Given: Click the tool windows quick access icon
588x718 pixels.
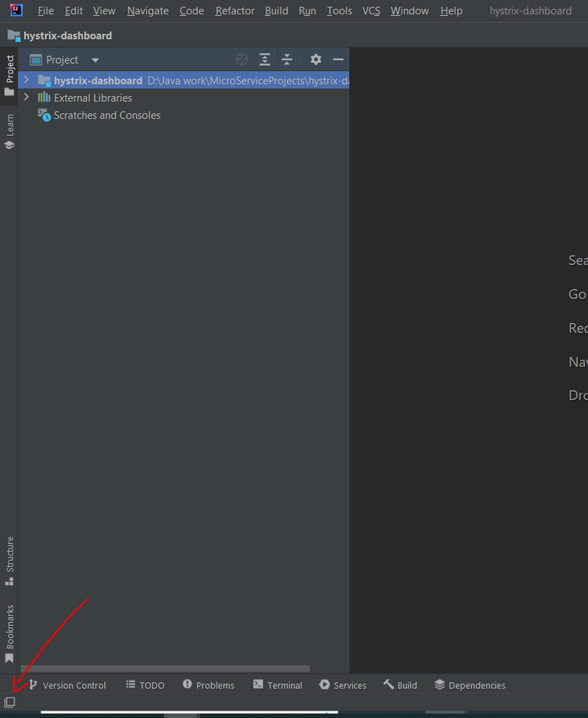Looking at the screenshot, I should pos(10,702).
